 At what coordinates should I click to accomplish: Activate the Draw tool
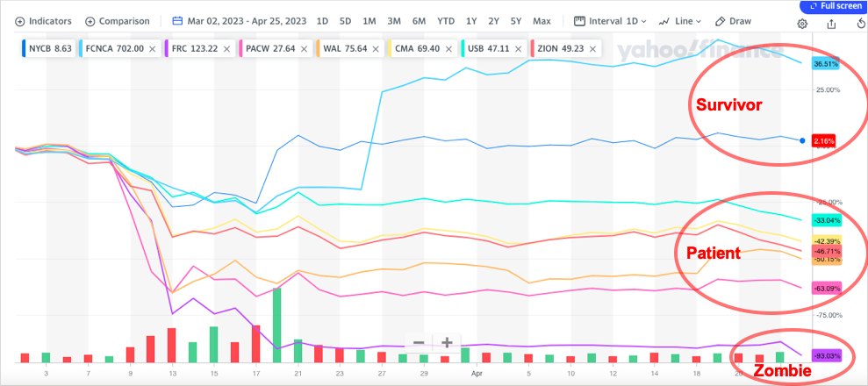[x=733, y=22]
